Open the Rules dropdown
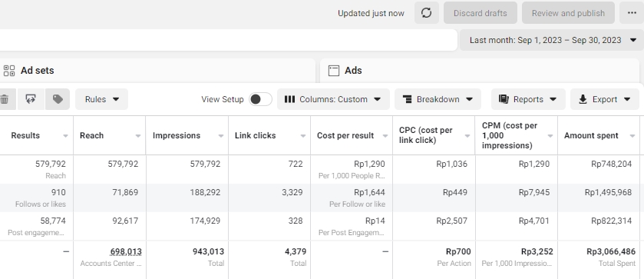644x279 pixels. (x=101, y=99)
